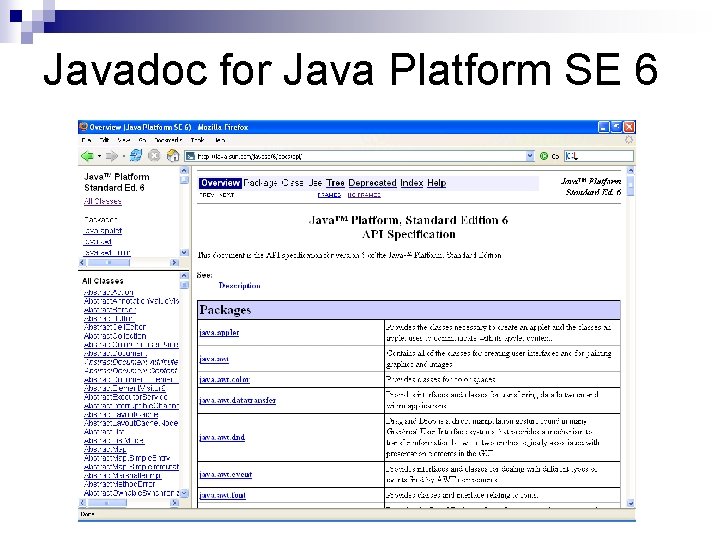Viewport: 720px width, 540px height.
Task: Open the java.awt package in table
Action: point(214,359)
